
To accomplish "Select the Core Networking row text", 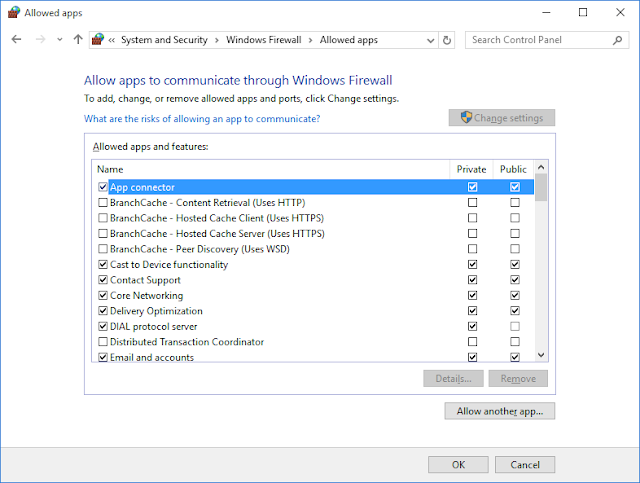I will tap(147, 296).
